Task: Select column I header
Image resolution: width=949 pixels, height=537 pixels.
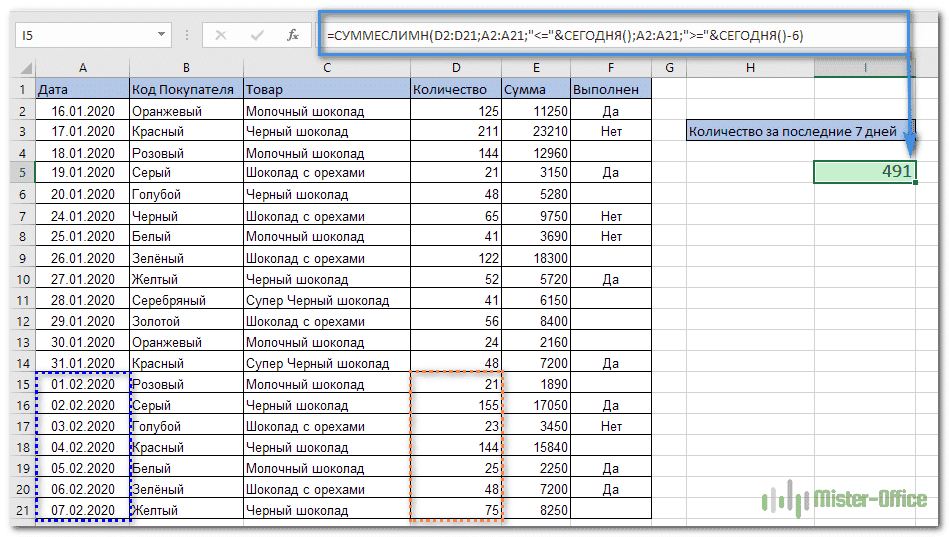Action: 864,67
